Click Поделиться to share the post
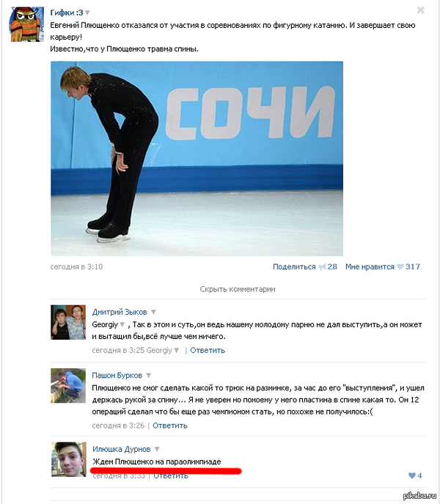 [294, 267]
